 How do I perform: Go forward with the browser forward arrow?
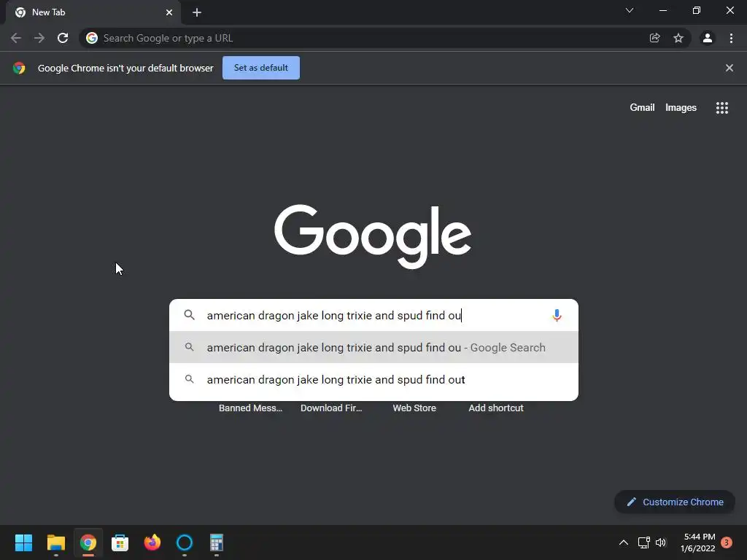39,38
